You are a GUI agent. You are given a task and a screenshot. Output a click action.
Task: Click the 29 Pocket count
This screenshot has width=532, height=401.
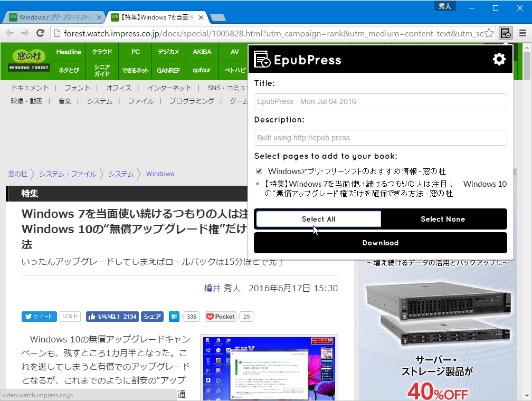pos(246,317)
